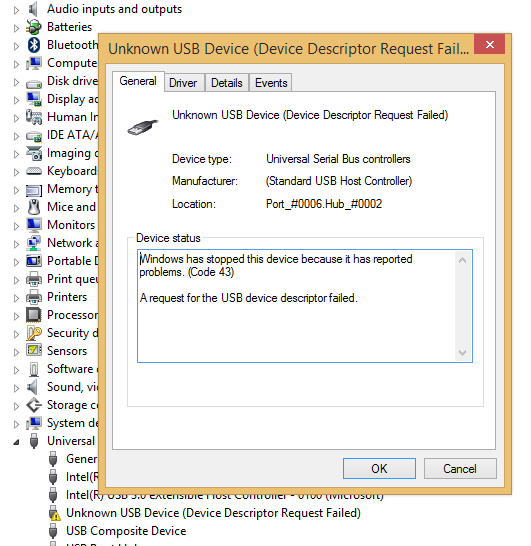Click the Batteries category icon
This screenshot has width=531, height=546.
point(34,27)
